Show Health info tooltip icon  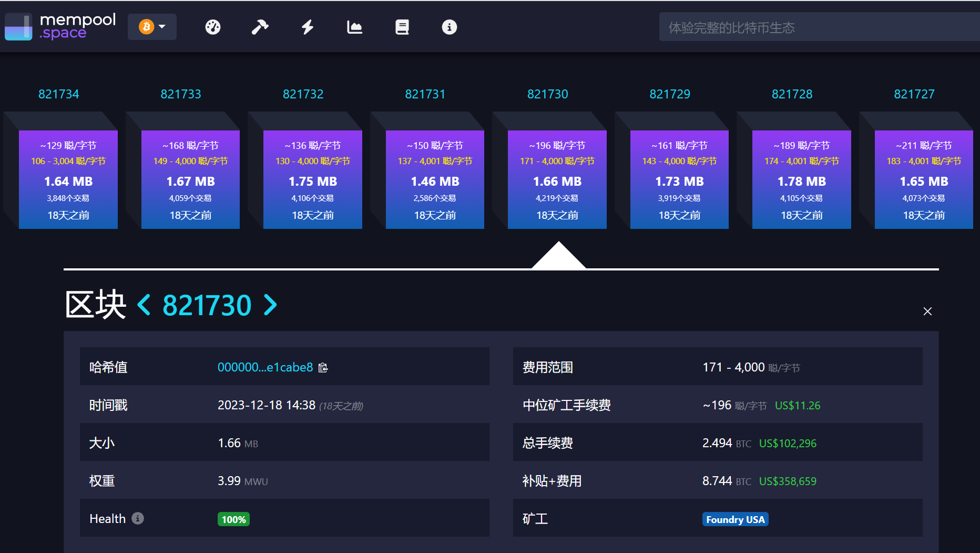(x=138, y=518)
